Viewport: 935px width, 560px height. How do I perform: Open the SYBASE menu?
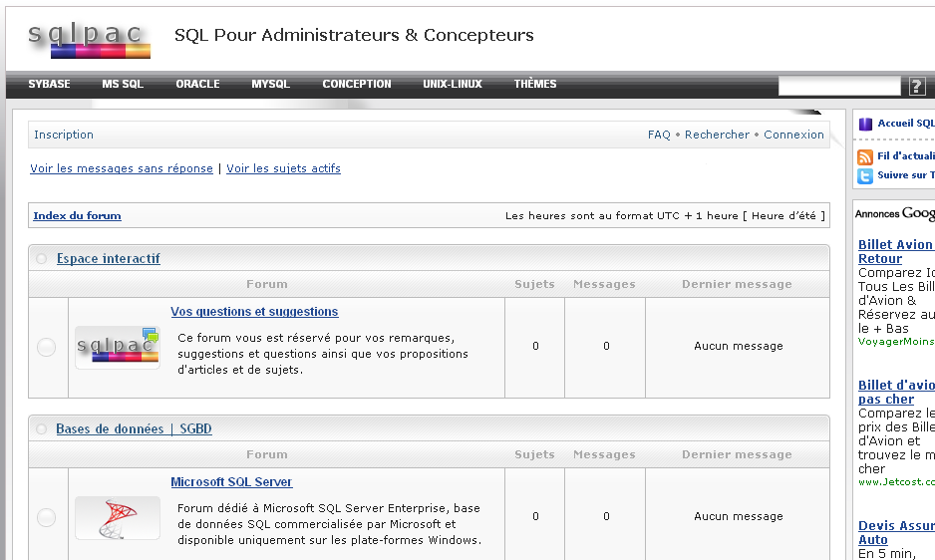click(49, 85)
